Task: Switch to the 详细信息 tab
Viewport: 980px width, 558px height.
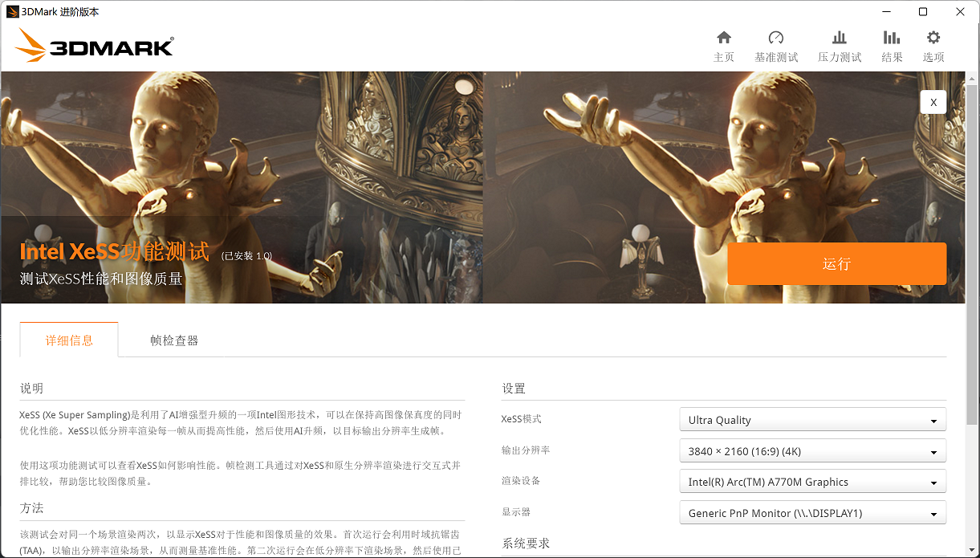Action: click(x=69, y=340)
